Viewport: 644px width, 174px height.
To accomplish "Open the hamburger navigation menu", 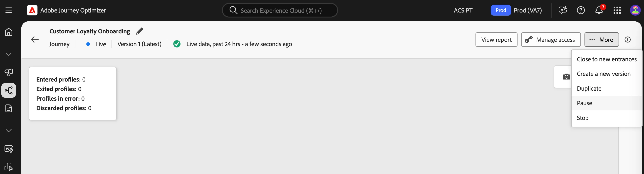I will click(8, 10).
